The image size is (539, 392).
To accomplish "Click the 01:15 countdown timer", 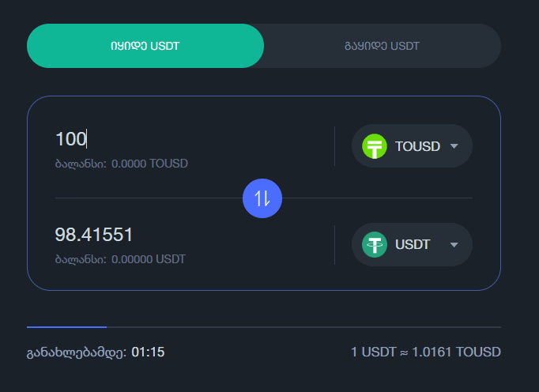I will pyautogui.click(x=148, y=352).
